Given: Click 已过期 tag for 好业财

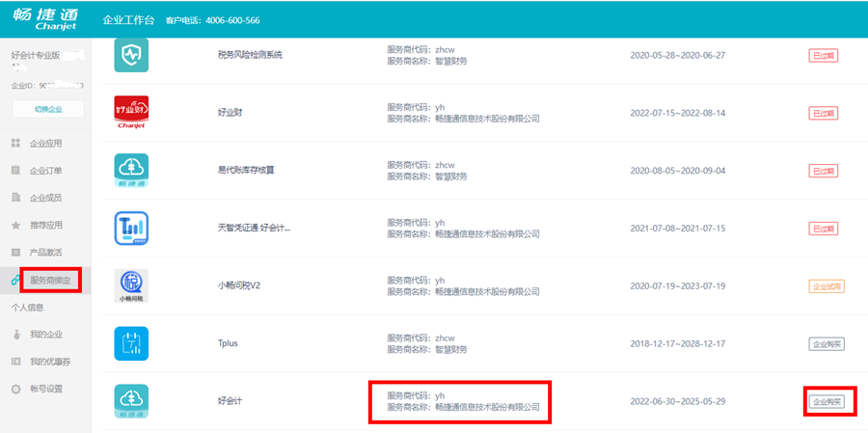Looking at the screenshot, I should click(824, 113).
